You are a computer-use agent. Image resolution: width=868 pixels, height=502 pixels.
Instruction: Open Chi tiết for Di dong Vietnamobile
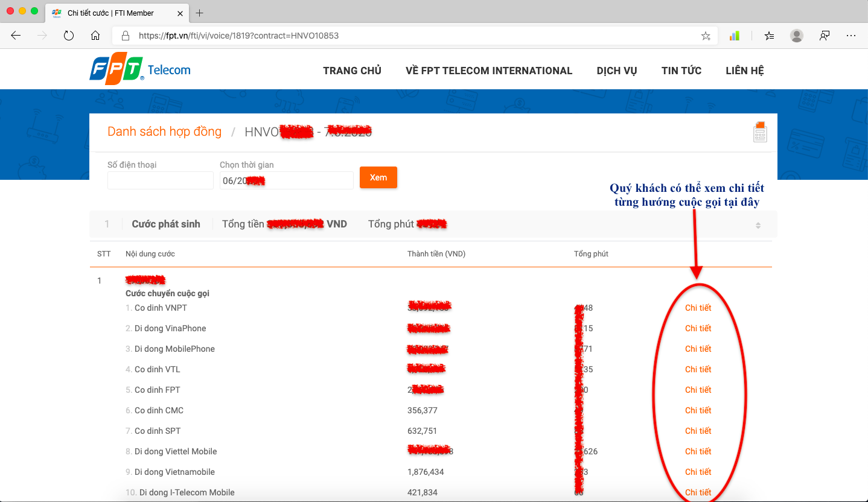tap(698, 472)
